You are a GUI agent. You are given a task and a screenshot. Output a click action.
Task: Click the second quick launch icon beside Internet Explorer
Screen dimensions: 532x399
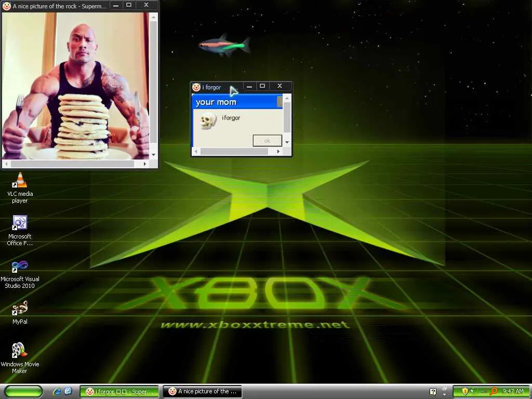click(x=68, y=391)
